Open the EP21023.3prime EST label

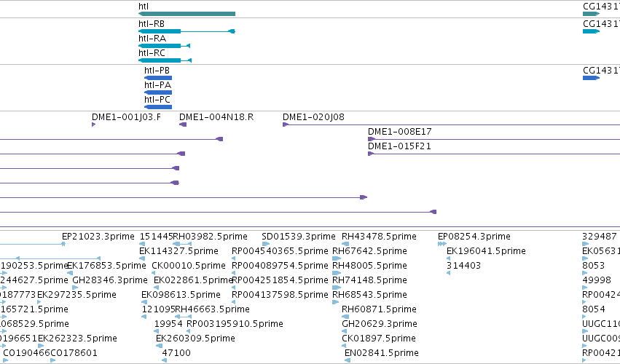[x=98, y=237]
